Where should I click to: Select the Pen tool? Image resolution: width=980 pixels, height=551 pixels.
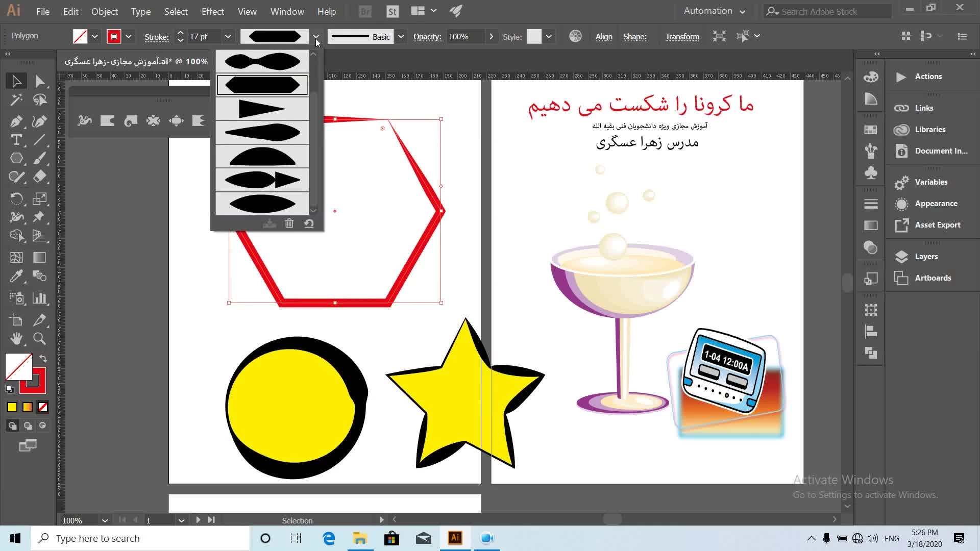click(x=16, y=121)
